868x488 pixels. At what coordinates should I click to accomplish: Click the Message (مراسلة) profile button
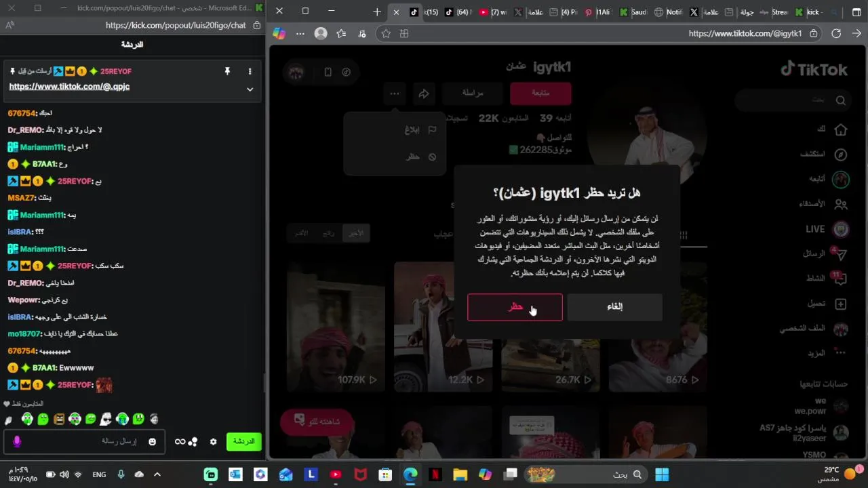[473, 93]
